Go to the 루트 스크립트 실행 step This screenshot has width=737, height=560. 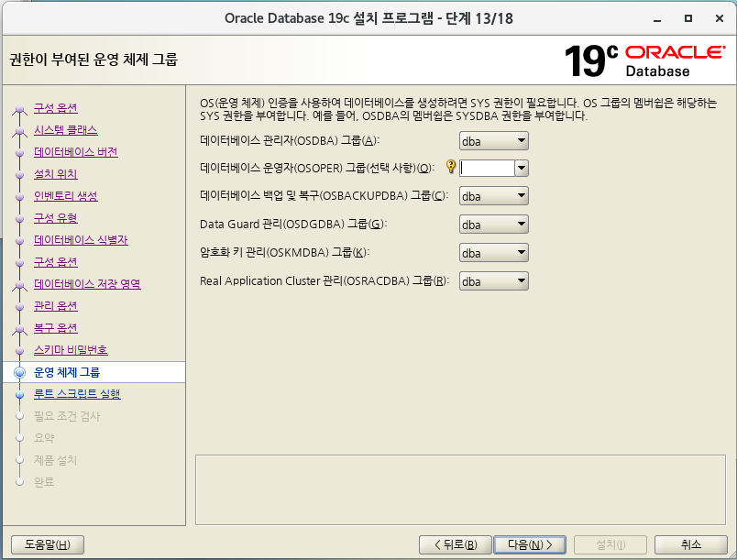coord(77,394)
